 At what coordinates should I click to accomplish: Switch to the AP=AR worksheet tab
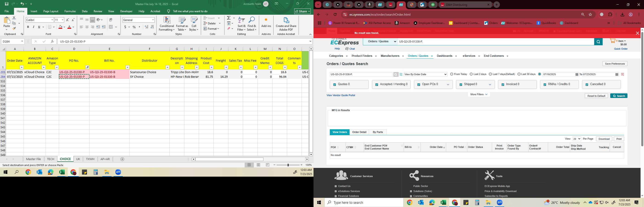point(105,159)
